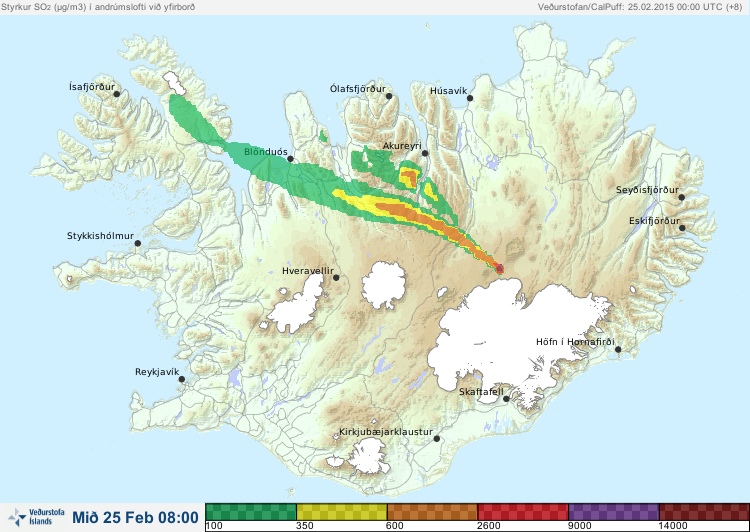
Task: Click the green 100 legend swatch
Action: 251,512
